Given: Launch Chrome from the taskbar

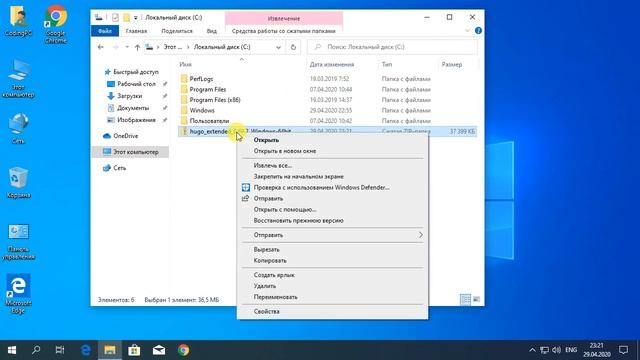Looking at the screenshot, I should (183, 350).
